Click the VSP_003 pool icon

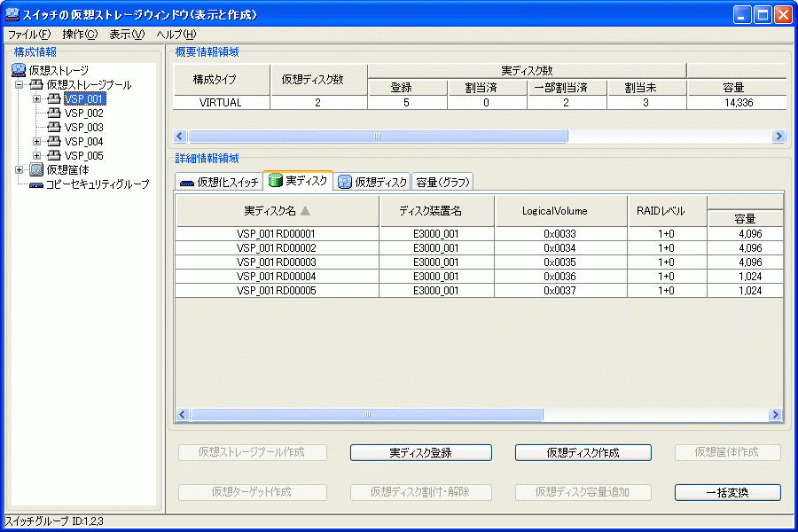[54, 128]
